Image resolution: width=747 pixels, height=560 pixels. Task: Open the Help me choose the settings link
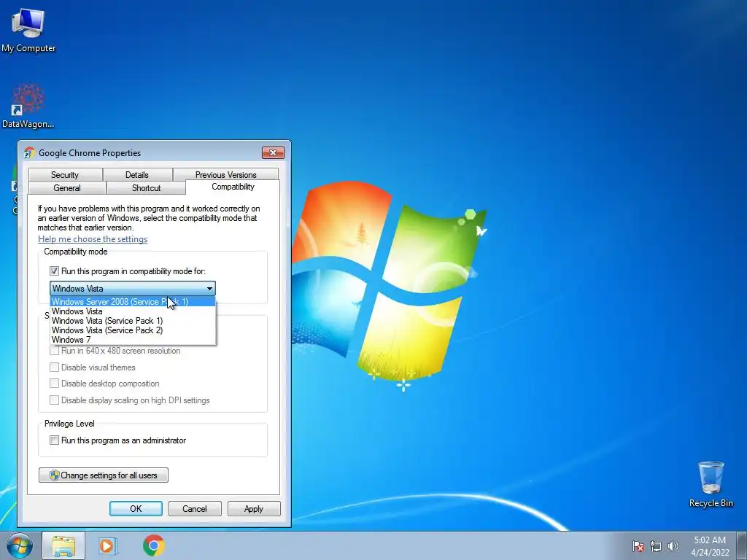click(93, 239)
